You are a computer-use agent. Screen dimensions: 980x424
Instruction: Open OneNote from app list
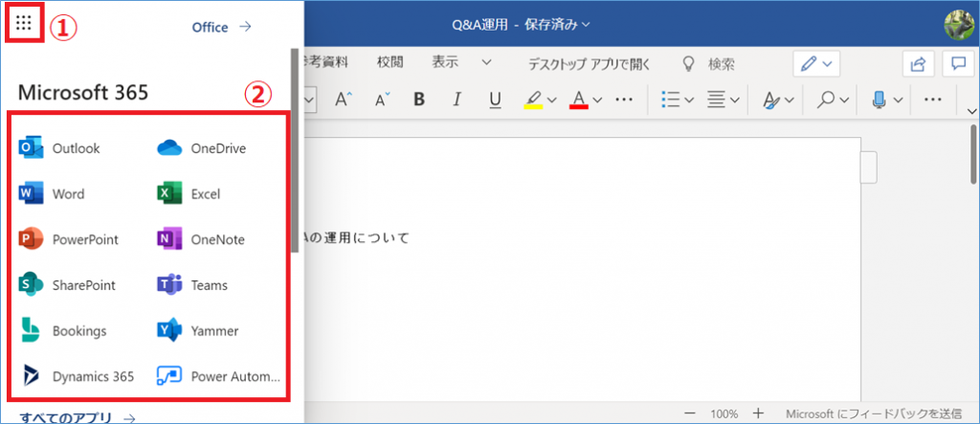[201, 239]
